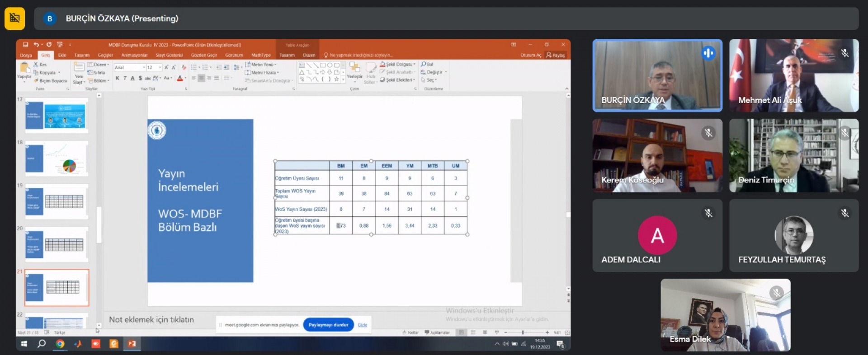Click the Undo arrow icon
The image size is (868, 355).
[36, 45]
